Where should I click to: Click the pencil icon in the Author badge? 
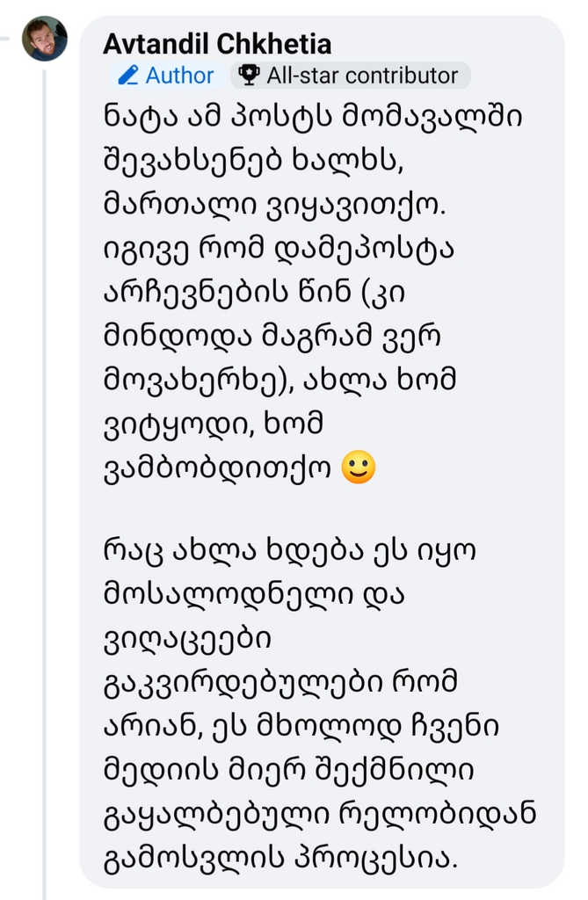pos(128,76)
